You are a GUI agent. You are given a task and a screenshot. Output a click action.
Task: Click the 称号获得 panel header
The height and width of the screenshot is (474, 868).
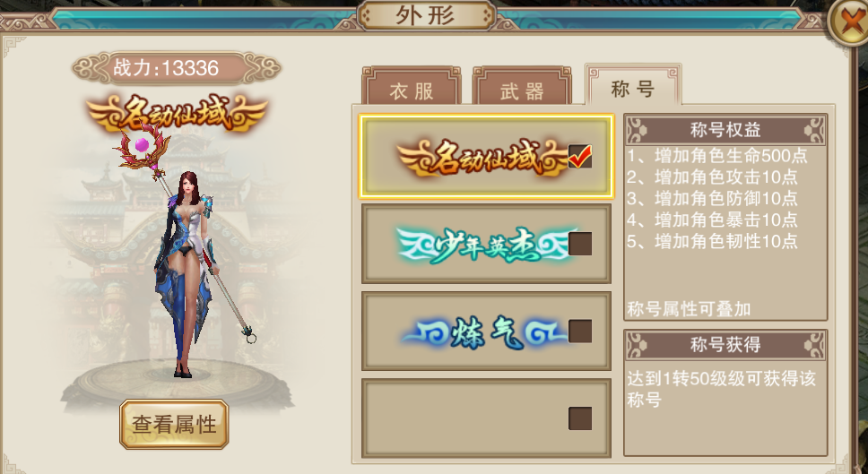pos(725,345)
